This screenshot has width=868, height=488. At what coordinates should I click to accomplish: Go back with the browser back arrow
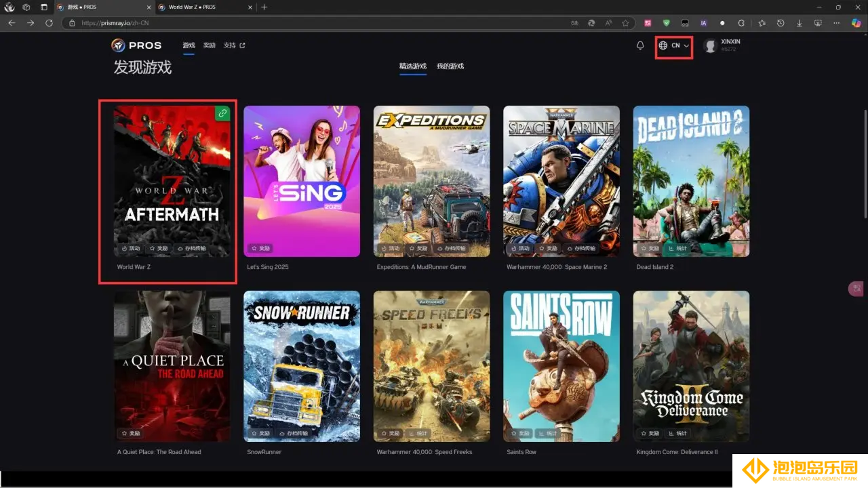pos(12,22)
